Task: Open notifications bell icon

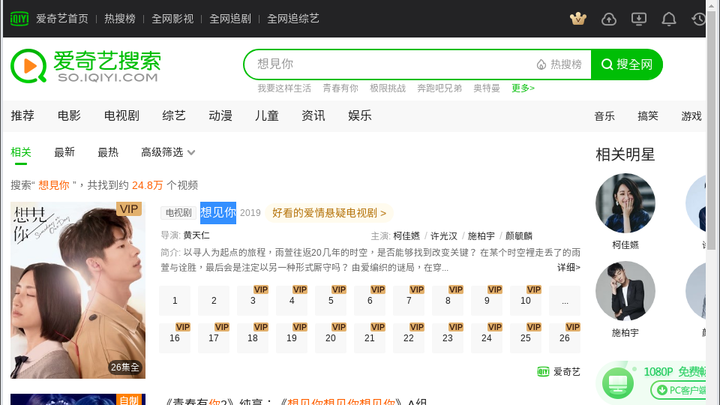Action: pos(669,19)
